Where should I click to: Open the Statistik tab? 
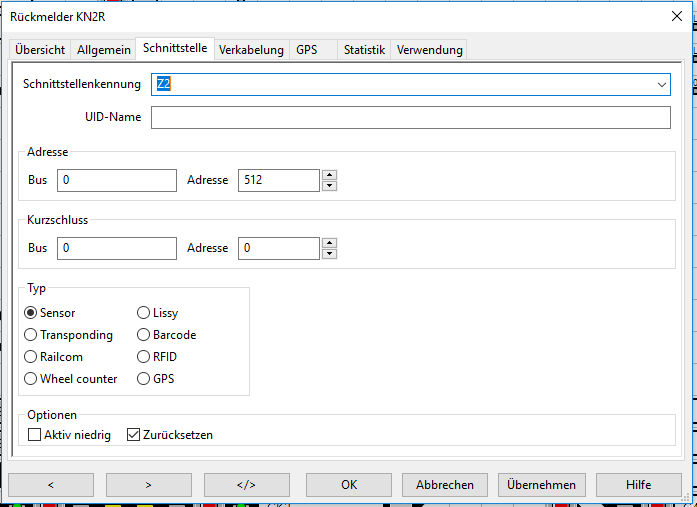[364, 49]
